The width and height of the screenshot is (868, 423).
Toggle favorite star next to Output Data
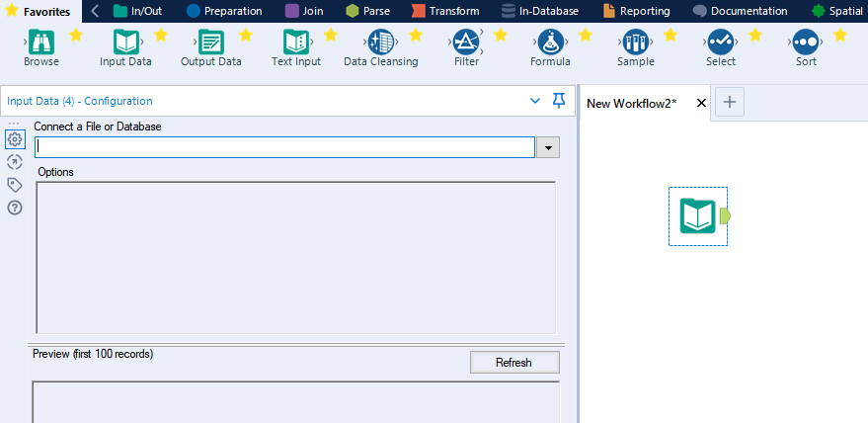(246, 35)
